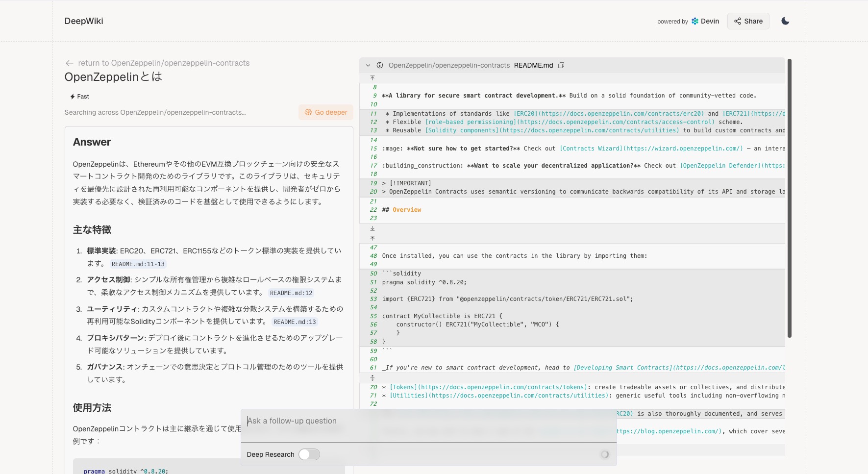Screen dimensions: 868x474
Task: Open README.md:12 citation
Action: [291, 293]
